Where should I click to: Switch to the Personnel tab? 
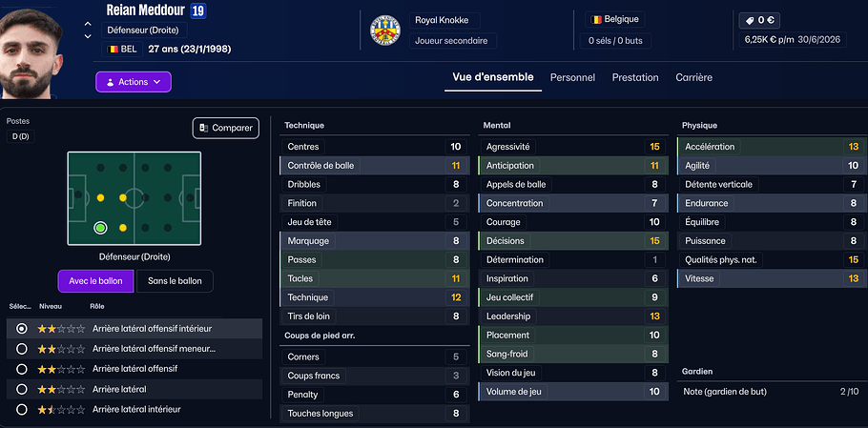click(572, 77)
